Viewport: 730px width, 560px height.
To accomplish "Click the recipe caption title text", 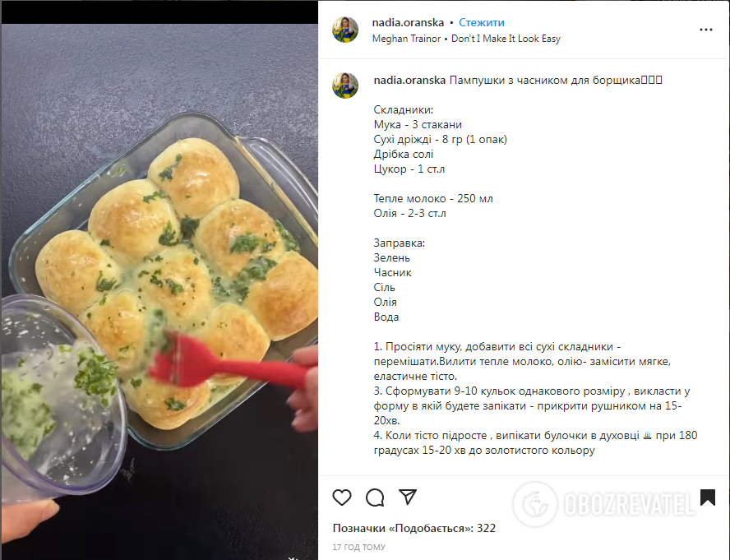I will (x=556, y=80).
